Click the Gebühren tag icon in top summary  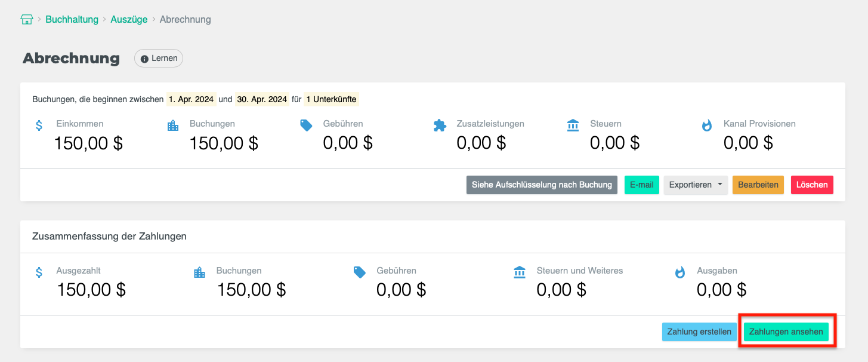tap(306, 125)
